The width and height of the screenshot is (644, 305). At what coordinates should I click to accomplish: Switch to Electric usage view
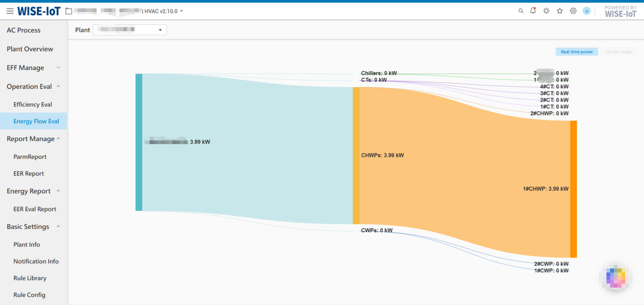click(x=619, y=52)
